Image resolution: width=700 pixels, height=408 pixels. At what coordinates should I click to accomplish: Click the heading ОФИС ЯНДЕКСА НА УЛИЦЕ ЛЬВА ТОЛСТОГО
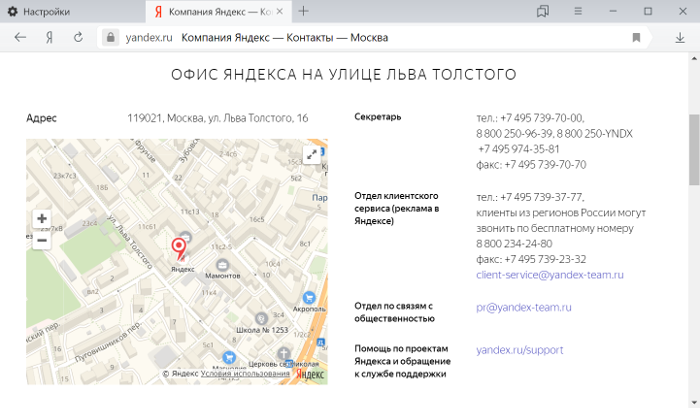(x=344, y=75)
